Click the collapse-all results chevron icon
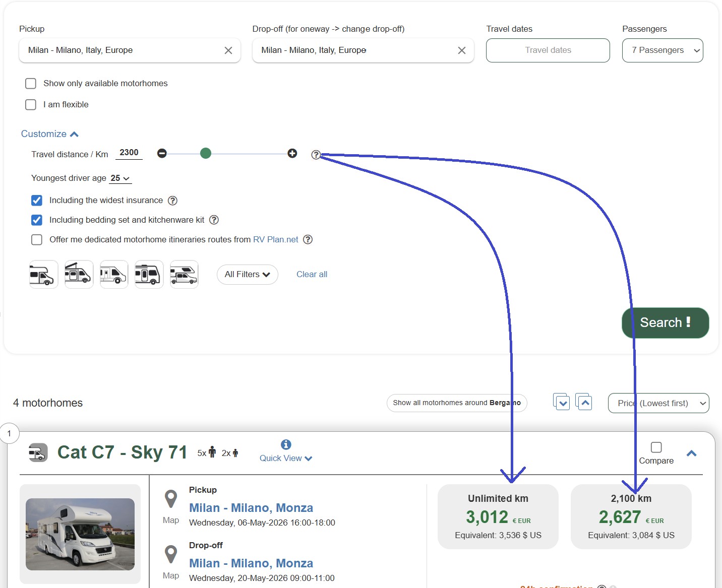The height and width of the screenshot is (588, 722). click(x=584, y=402)
